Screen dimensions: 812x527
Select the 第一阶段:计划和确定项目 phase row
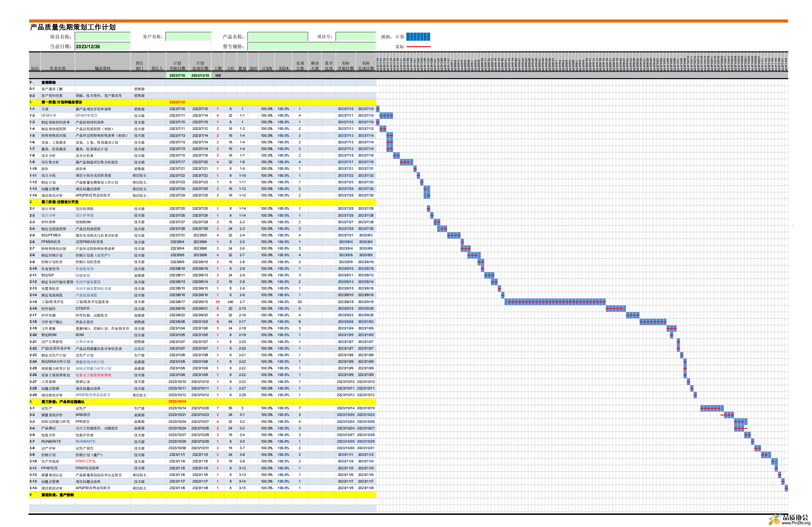tap(202, 102)
